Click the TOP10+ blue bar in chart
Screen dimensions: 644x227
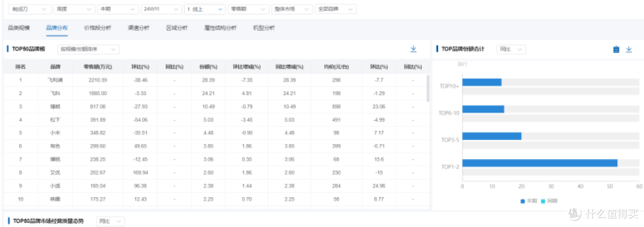(482, 82)
